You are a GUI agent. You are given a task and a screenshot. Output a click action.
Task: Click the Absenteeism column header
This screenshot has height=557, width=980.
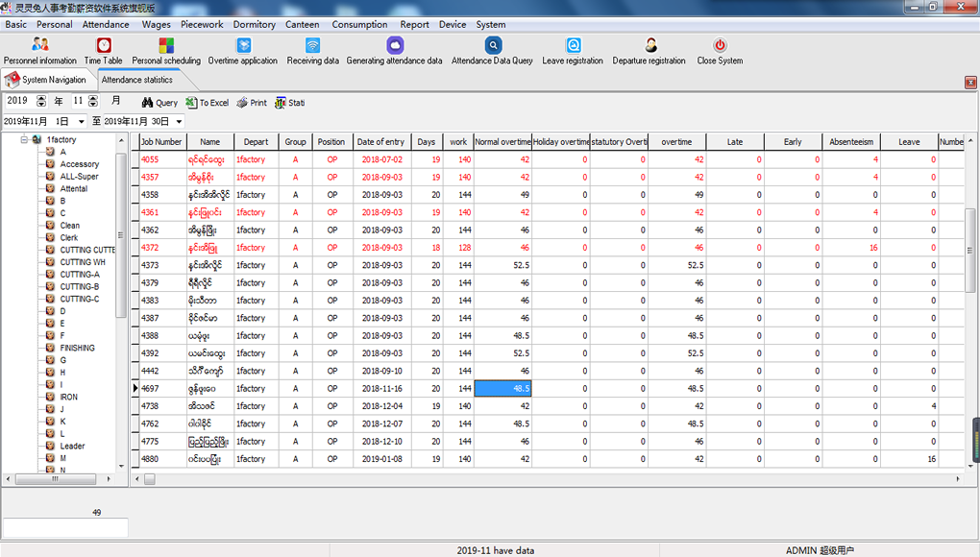tap(851, 142)
